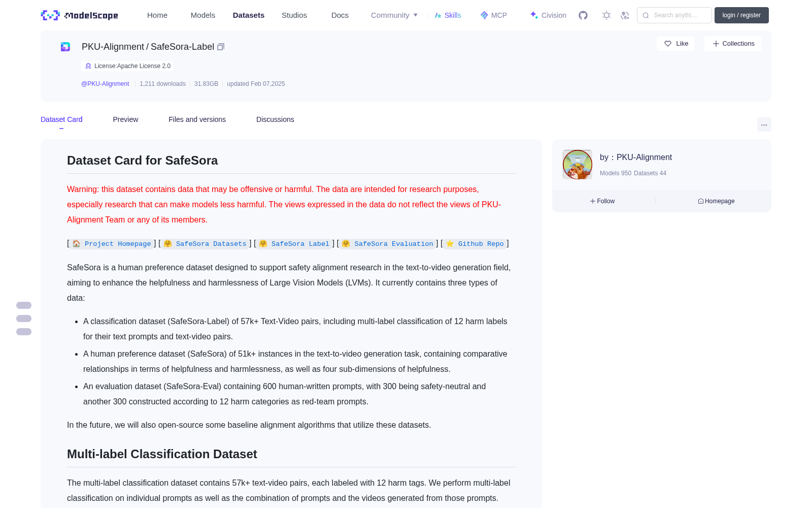
Task: Focus the Search anything field
Action: (x=674, y=15)
